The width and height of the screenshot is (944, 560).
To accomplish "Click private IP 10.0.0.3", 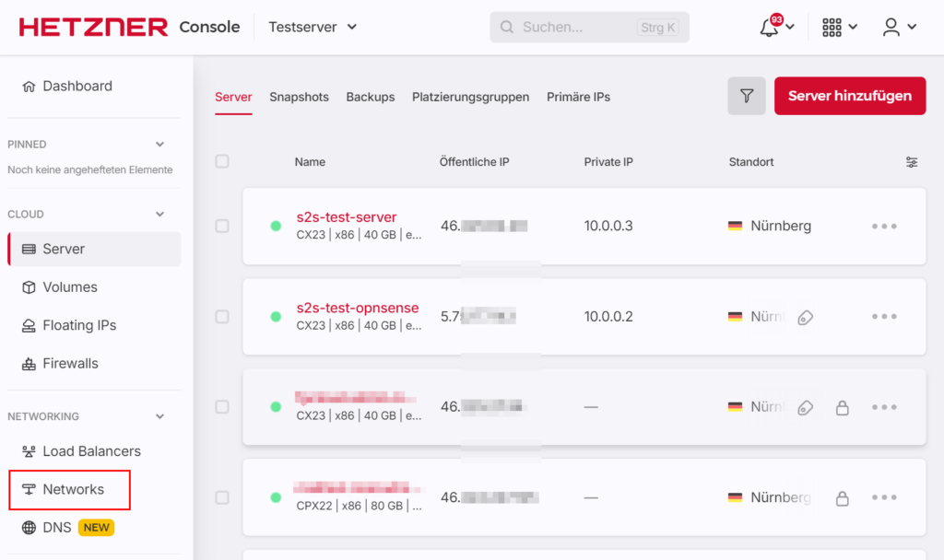I will (x=608, y=227).
